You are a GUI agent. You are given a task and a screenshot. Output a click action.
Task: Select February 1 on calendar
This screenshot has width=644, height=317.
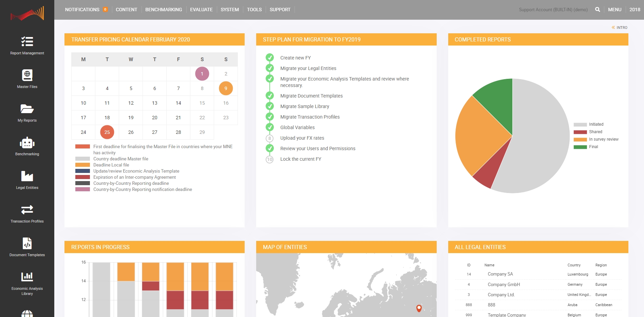[x=202, y=74]
